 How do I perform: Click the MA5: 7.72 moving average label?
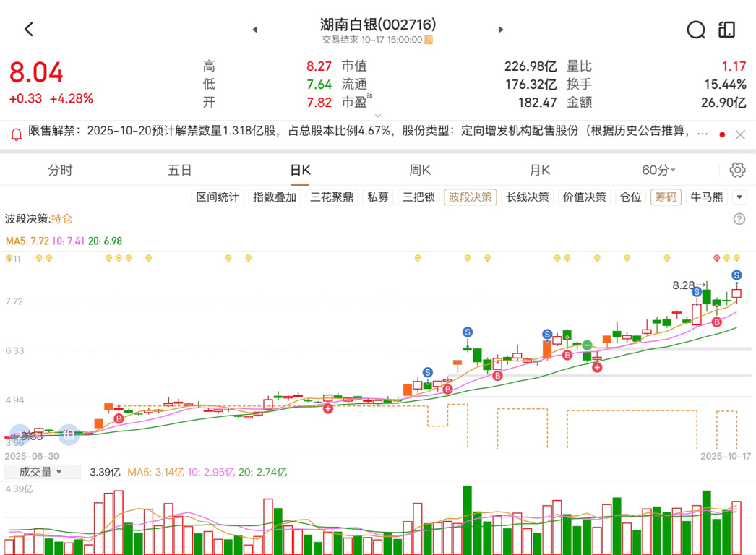point(27,241)
